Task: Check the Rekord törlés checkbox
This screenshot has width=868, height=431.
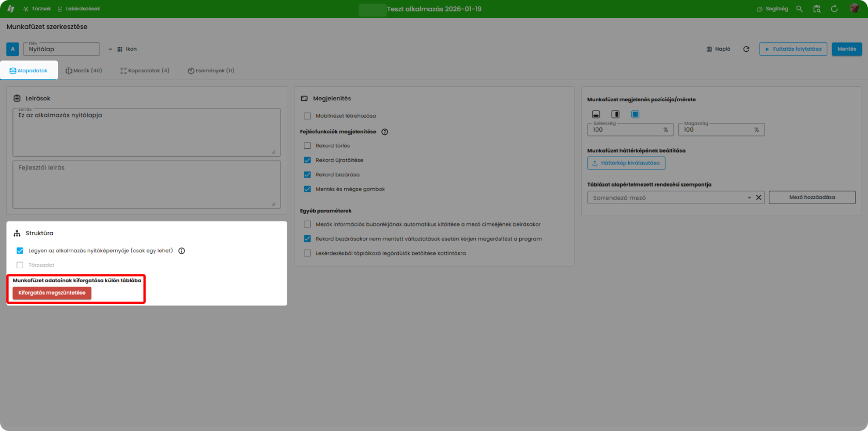Action: pyautogui.click(x=307, y=146)
